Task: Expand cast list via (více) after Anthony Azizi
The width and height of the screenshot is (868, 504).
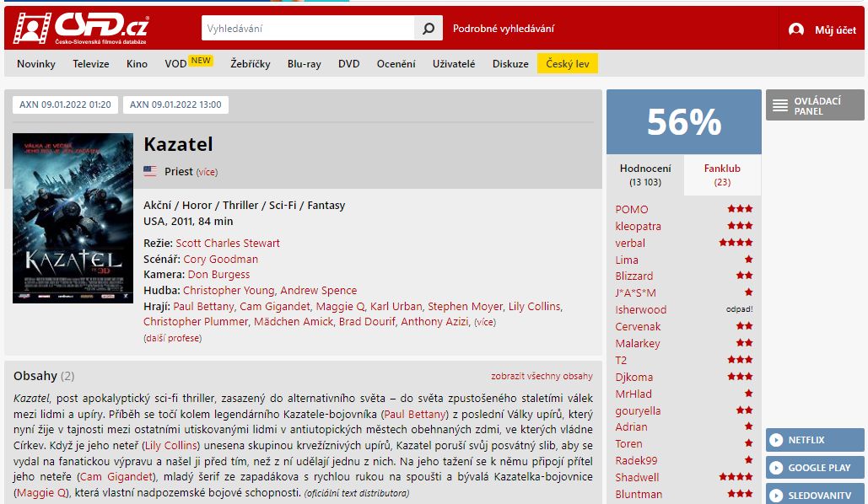Action: pos(485,322)
